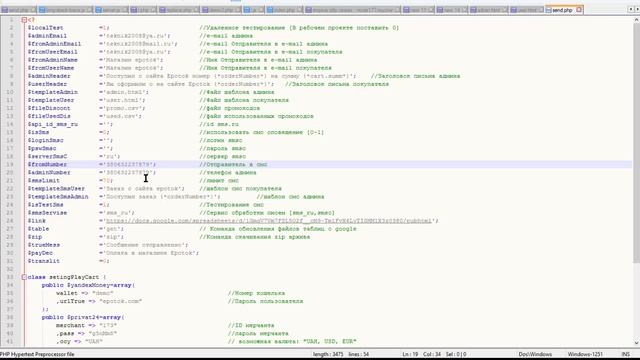The width and height of the screenshot is (640, 360).
Task: Click the $fromAdminEmail variable
Action: 54,44
